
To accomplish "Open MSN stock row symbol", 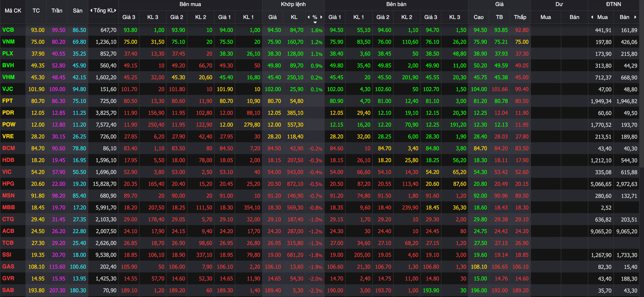I will (x=8, y=195).
